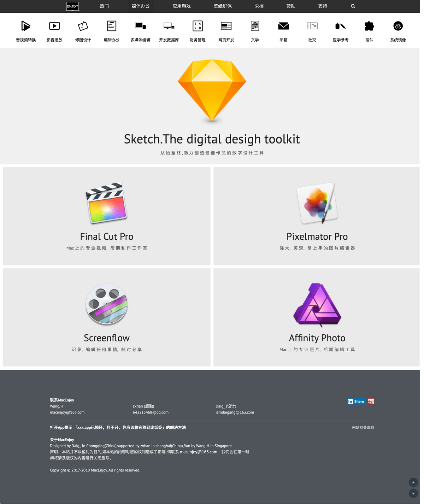Screen dimensions: 424x504
Task: Select the 修图设计 design category icon
Action: click(83, 26)
